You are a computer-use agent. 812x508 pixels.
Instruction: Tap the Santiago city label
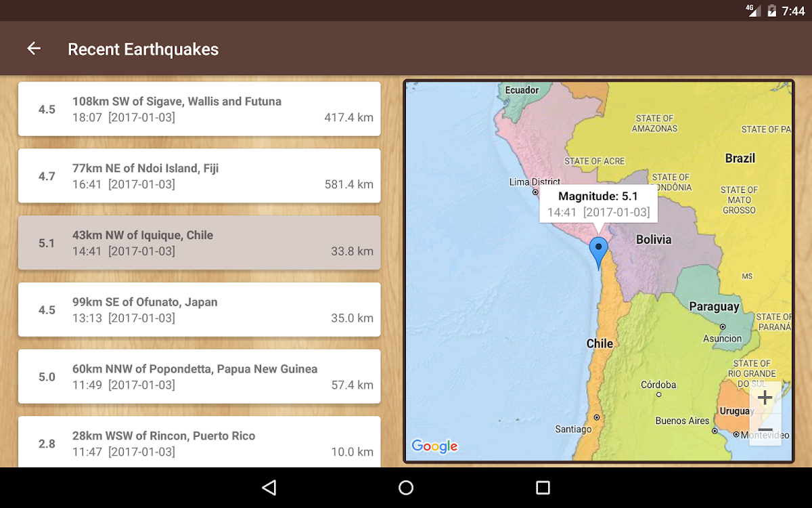[573, 429]
